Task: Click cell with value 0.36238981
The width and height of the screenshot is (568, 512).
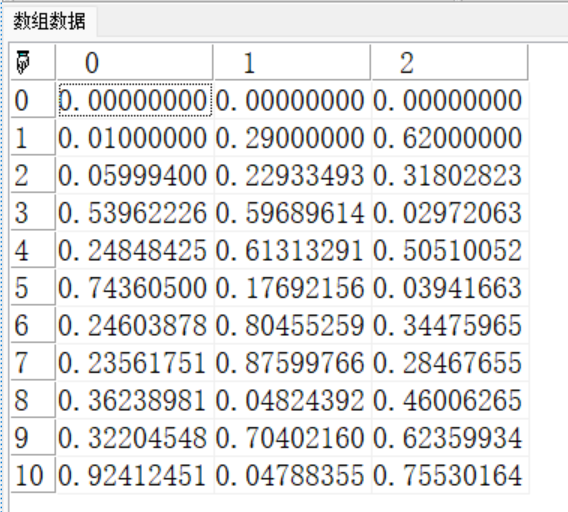Action: (135, 400)
